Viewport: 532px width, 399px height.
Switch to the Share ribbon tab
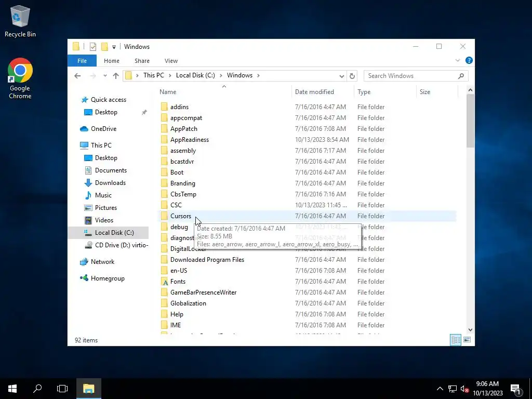tap(142, 61)
